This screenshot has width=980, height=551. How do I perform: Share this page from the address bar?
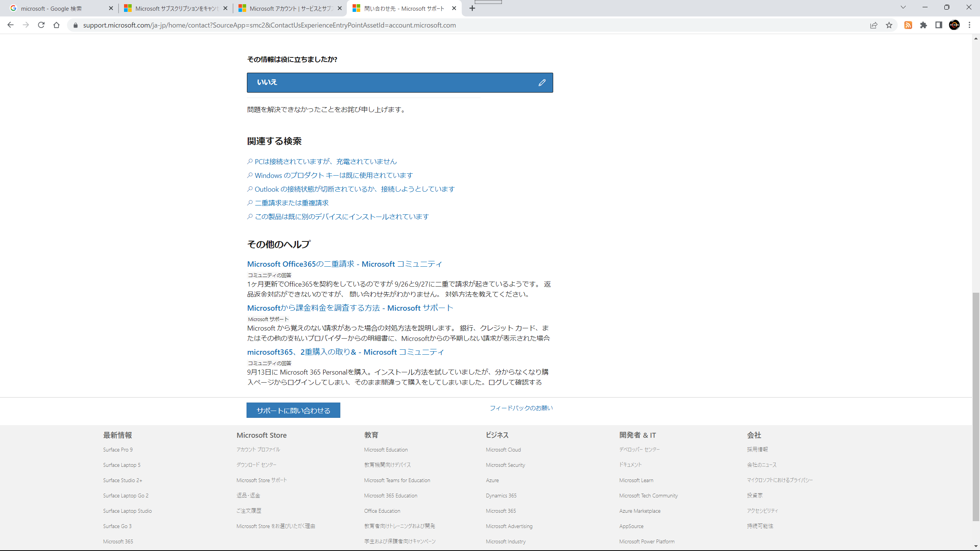click(874, 25)
